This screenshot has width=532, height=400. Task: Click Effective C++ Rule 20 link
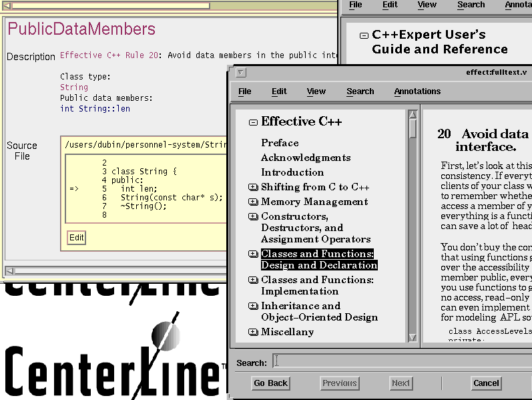tap(109, 55)
